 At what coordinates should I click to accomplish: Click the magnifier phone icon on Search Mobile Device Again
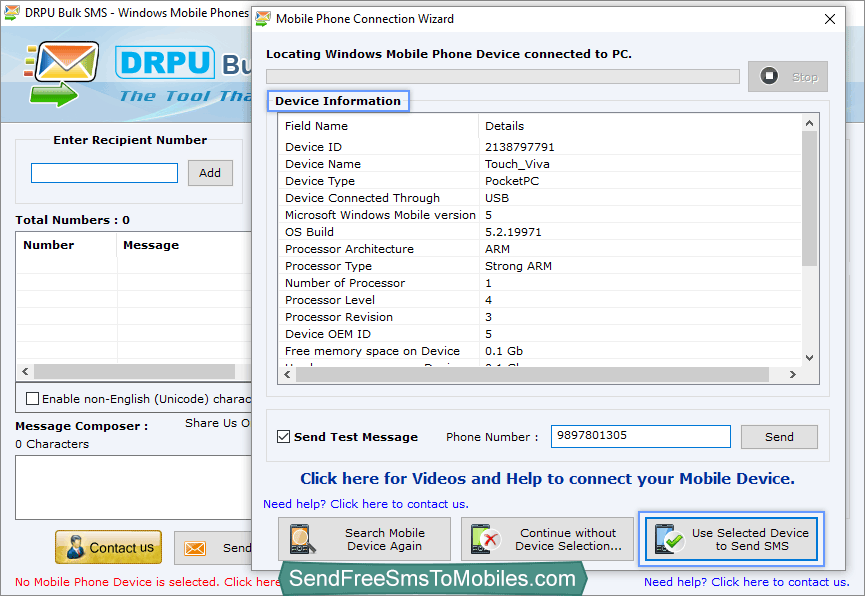click(302, 539)
